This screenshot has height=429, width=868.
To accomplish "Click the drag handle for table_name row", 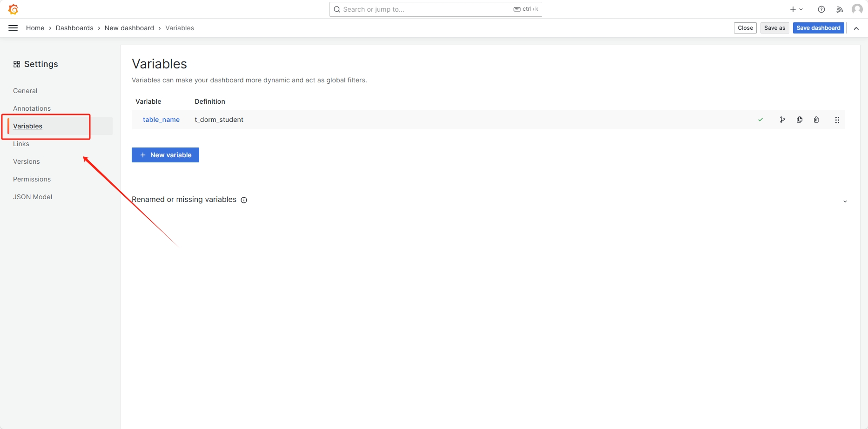I will coord(837,120).
